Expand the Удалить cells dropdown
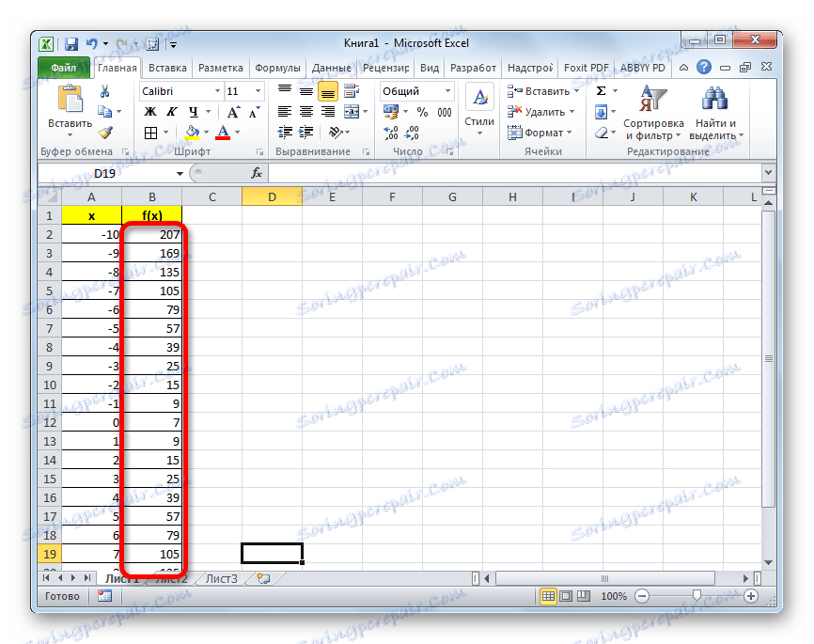The height and width of the screenshot is (644, 814). (572, 112)
